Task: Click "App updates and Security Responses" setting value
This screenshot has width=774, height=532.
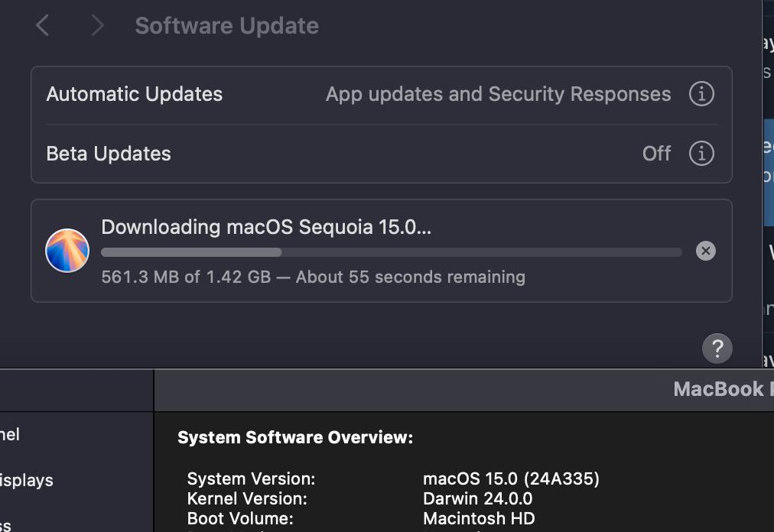Action: click(498, 94)
